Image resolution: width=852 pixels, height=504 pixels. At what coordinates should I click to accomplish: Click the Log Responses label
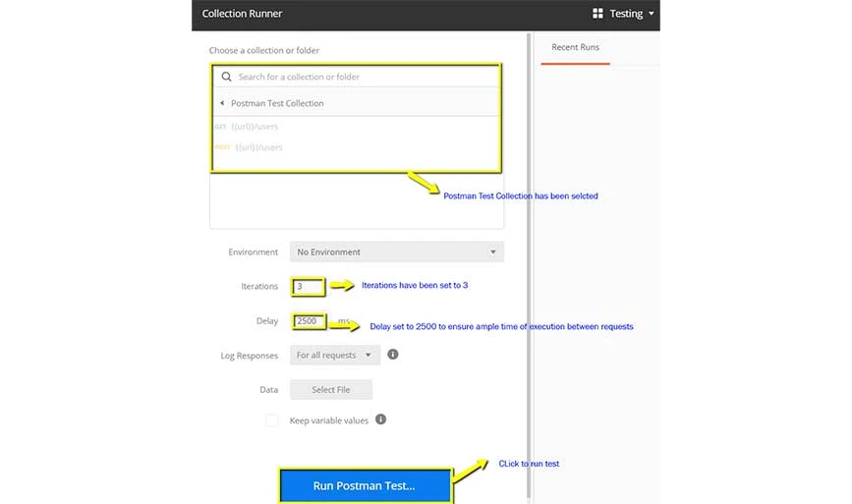tap(250, 356)
